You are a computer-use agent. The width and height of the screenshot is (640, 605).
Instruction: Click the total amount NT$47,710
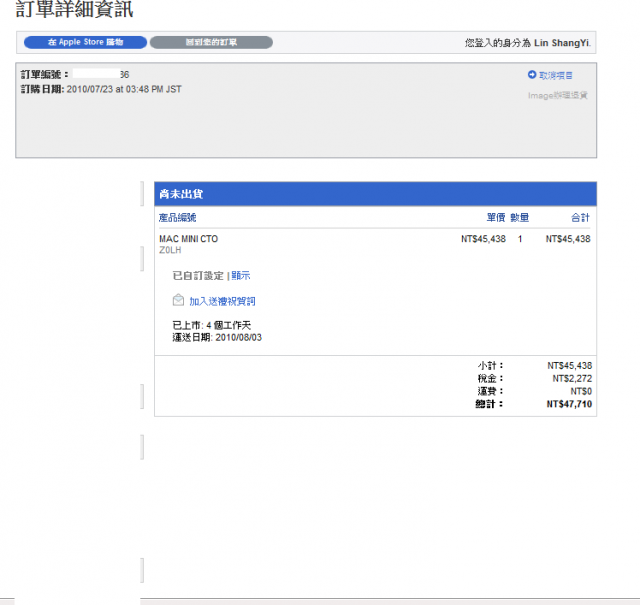pos(569,404)
